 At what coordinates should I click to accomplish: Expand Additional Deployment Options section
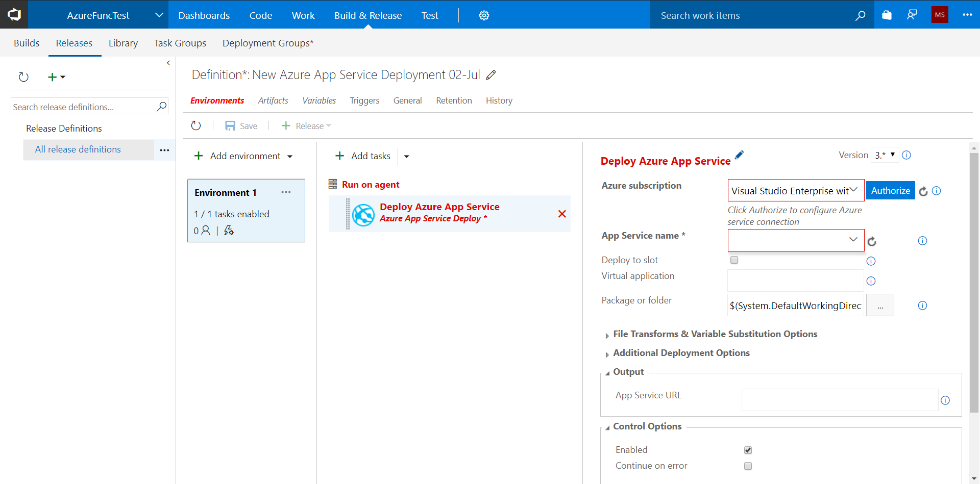pos(681,353)
